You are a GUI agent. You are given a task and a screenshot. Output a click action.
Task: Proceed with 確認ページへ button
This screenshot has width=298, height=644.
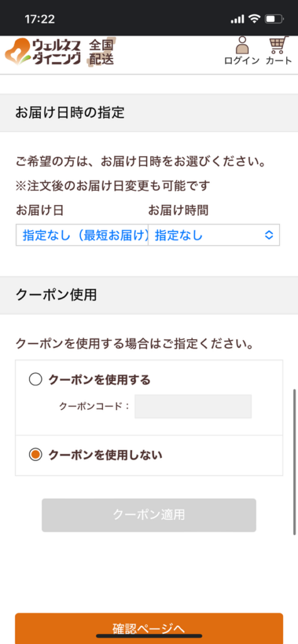[x=149, y=628]
